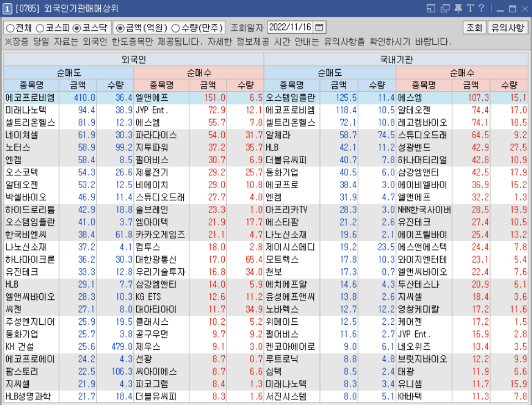Select 피코그램 in the table
Viewport: 532px width, 405px height.
(152, 383)
